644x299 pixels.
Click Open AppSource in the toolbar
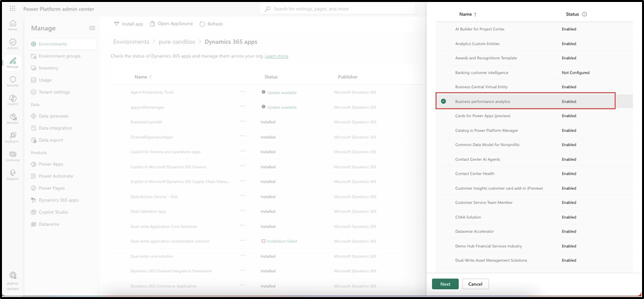tap(171, 24)
